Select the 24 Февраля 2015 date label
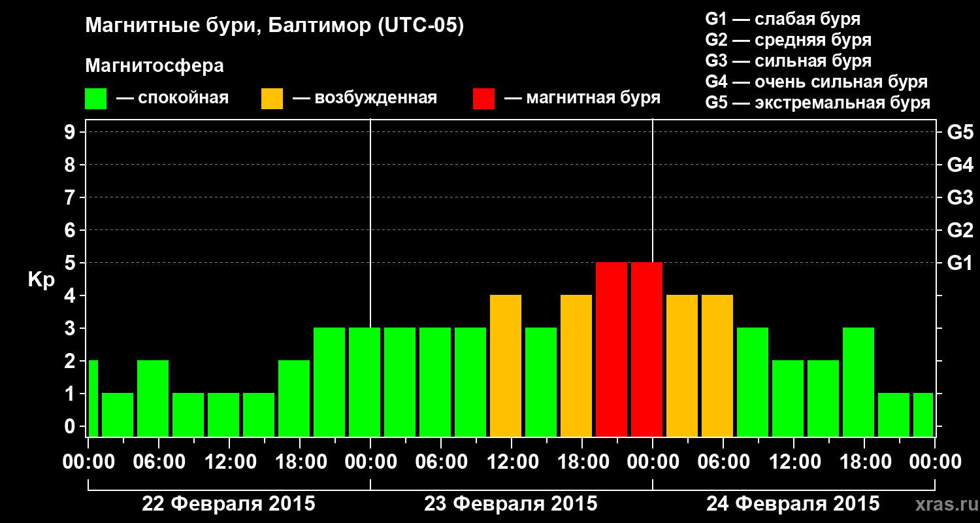This screenshot has height=523, width=980. (x=793, y=504)
